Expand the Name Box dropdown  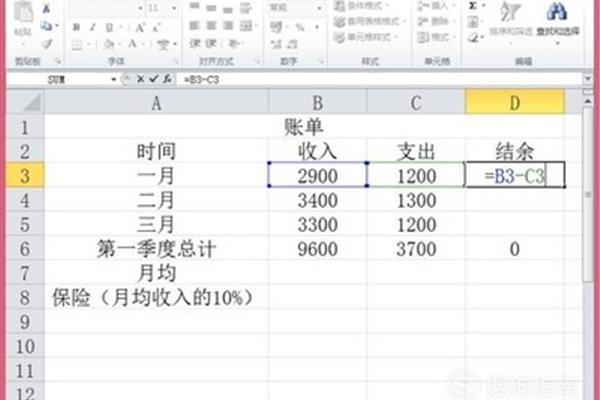click(114, 80)
